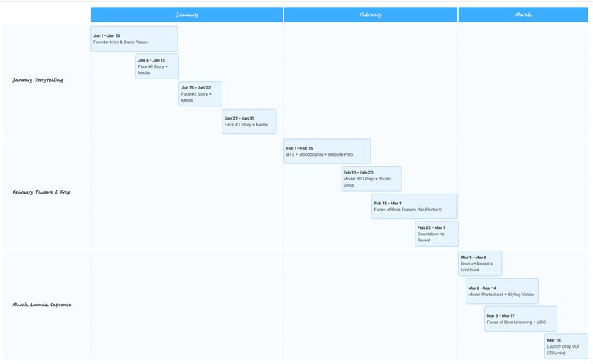Select the March month header
Screen dimensions: 593x364
pos(523,15)
